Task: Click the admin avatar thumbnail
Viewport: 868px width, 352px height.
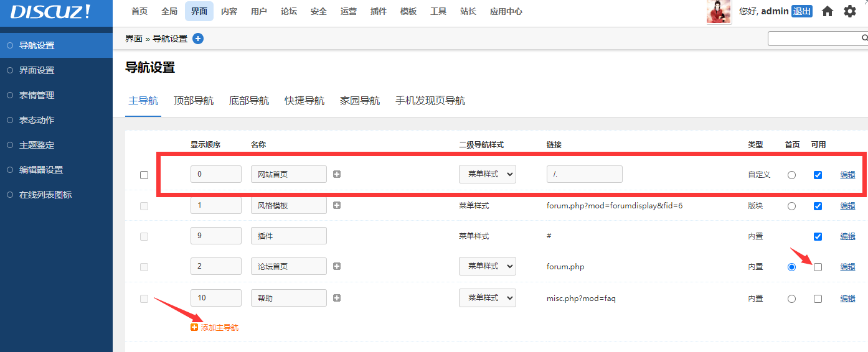Action: point(719,11)
